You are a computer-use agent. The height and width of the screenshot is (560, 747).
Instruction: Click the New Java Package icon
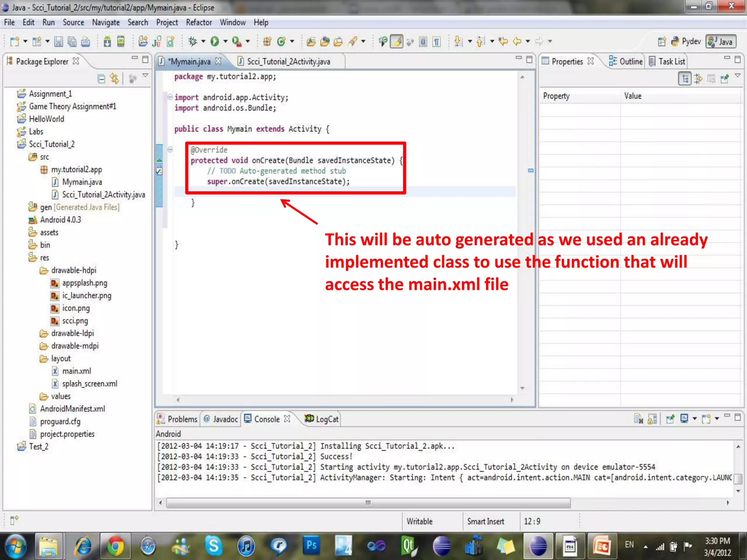tap(267, 42)
